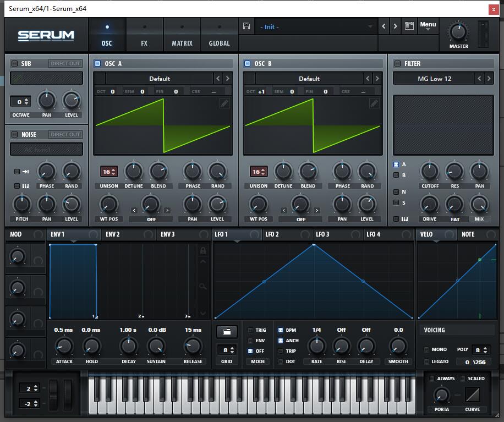
Task: Click the filter CUTOFF knob
Action: (430, 171)
